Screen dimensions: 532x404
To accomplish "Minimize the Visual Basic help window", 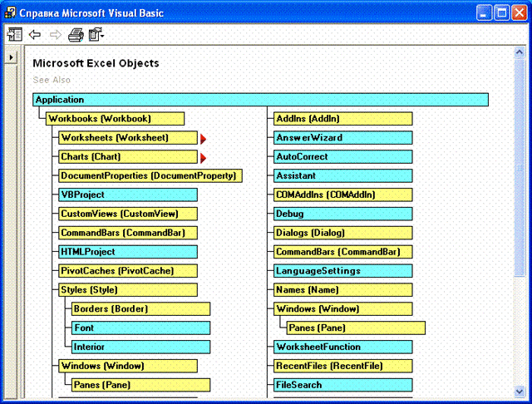I will point(483,13).
